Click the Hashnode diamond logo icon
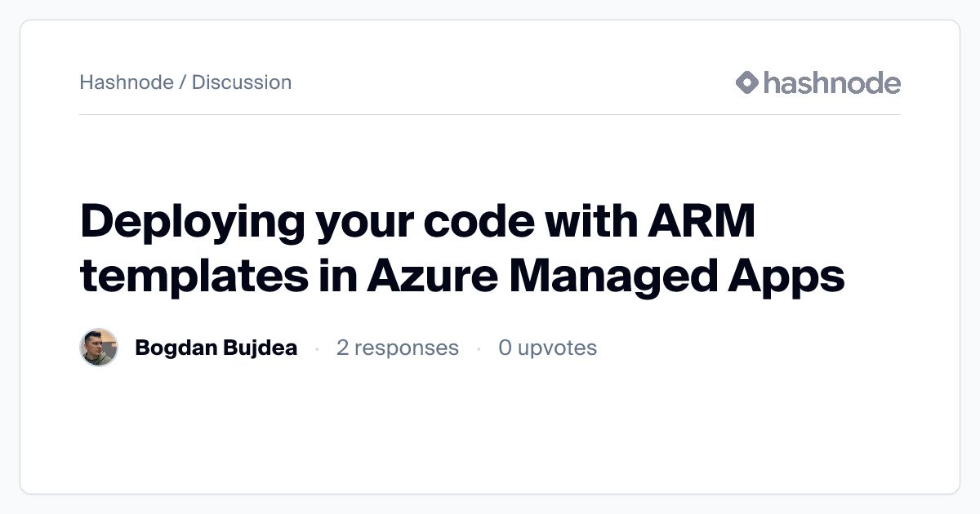The width and height of the screenshot is (980, 514). [x=747, y=82]
